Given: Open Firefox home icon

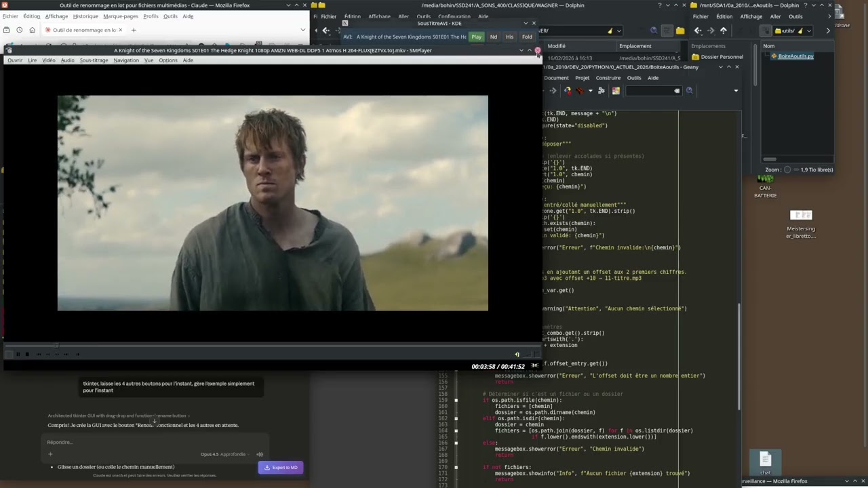Looking at the screenshot, I should coord(32,30).
